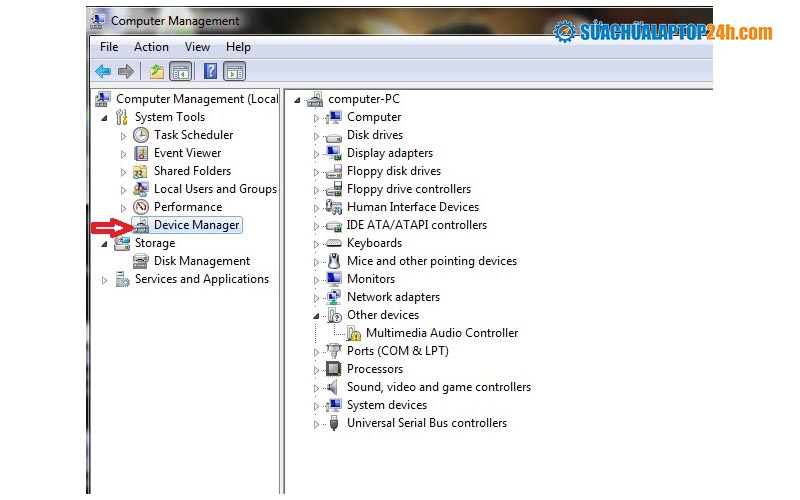Expand the Services and Applications node

coord(104,280)
